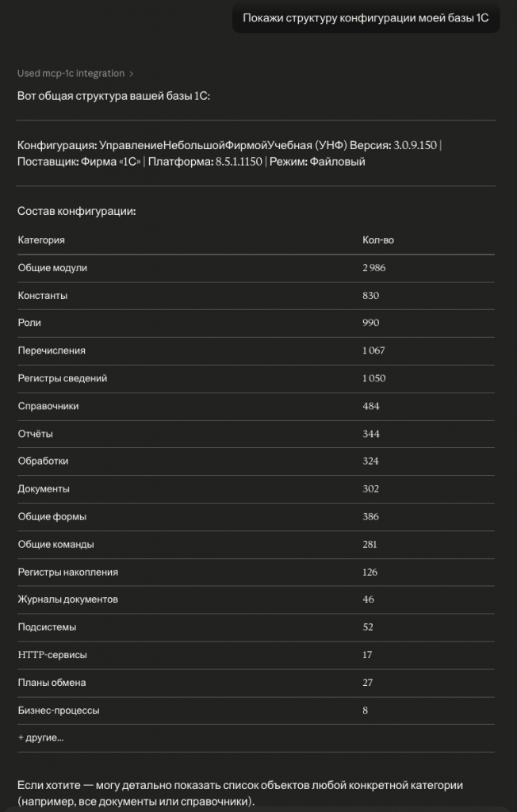
Task: Select the "Справочники" category cell
Action: [x=48, y=406]
